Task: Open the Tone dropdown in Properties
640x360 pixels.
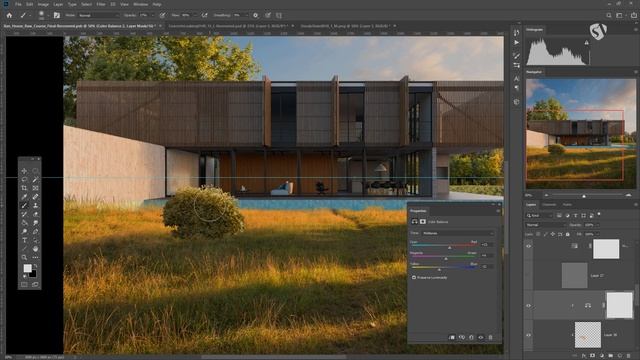Action: [x=458, y=233]
